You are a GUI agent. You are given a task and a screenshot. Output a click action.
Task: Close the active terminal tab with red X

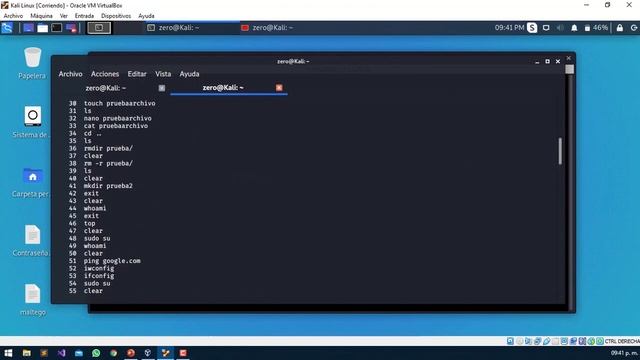click(279, 88)
